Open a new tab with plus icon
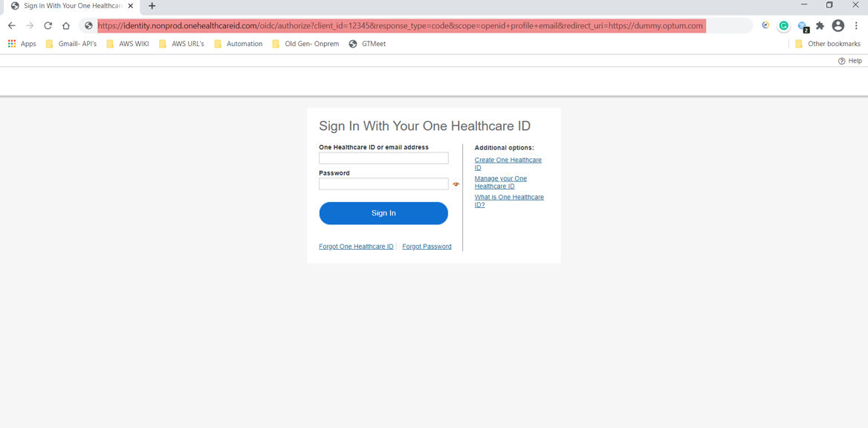This screenshot has height=428, width=868. click(x=152, y=6)
